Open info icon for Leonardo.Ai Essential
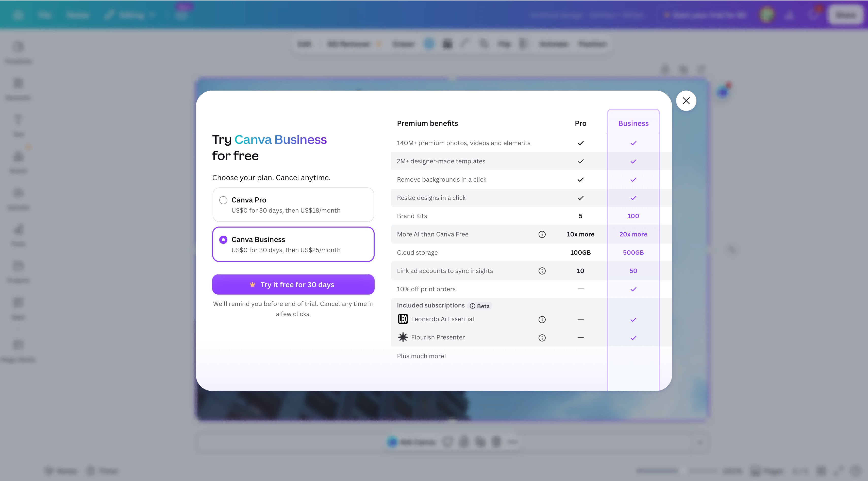The width and height of the screenshot is (868, 481). [x=542, y=320]
